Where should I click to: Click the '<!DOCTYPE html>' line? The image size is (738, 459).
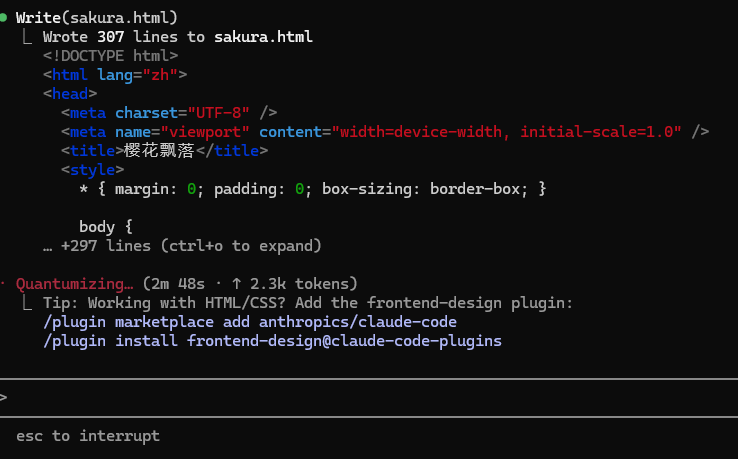(110, 56)
